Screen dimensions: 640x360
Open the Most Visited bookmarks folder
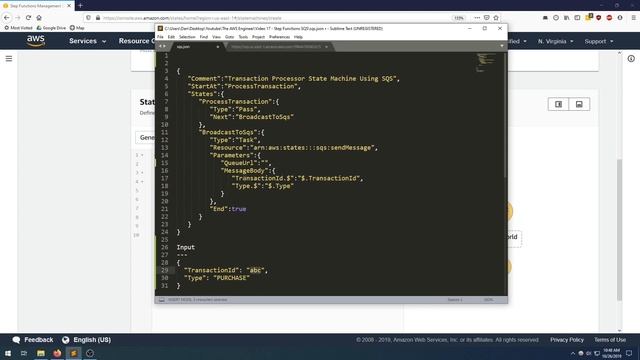pos(18,28)
